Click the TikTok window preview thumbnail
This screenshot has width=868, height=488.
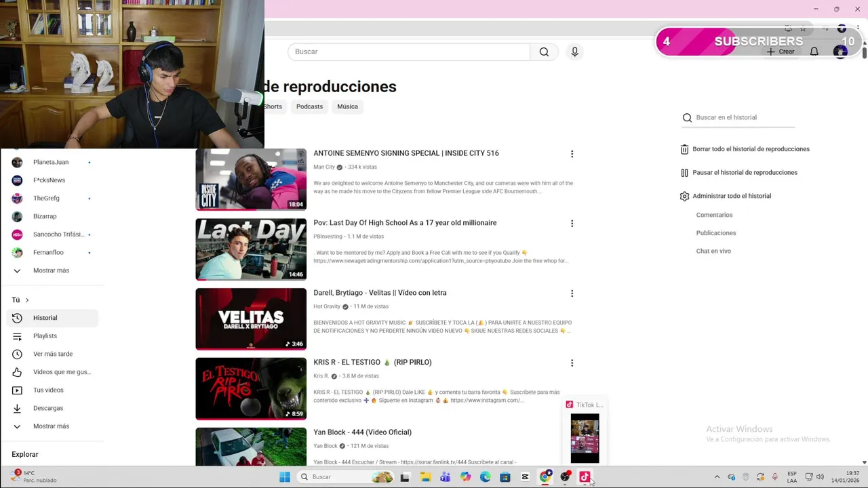pos(585,438)
